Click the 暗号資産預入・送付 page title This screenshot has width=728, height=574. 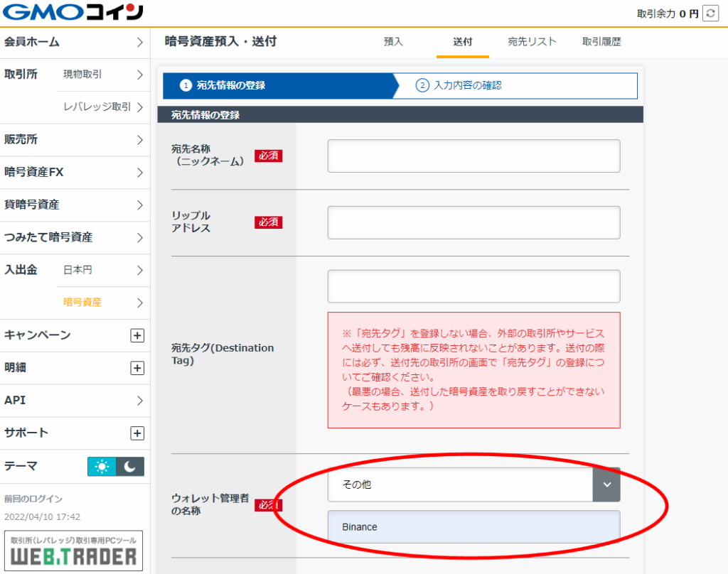point(220,41)
